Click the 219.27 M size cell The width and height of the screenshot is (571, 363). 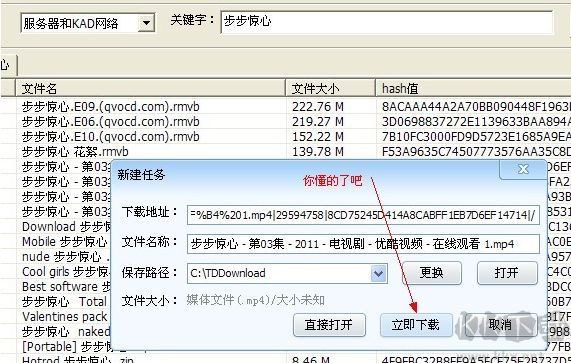pos(318,122)
